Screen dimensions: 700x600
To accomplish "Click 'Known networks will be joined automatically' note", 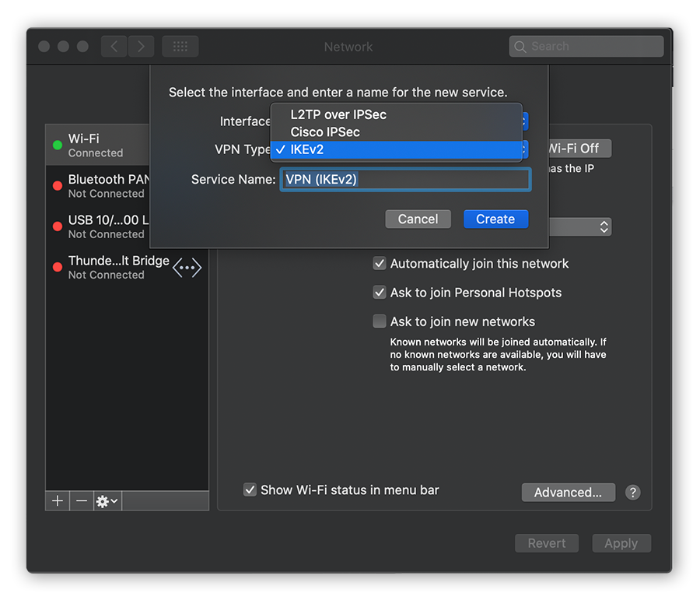I will tap(499, 354).
